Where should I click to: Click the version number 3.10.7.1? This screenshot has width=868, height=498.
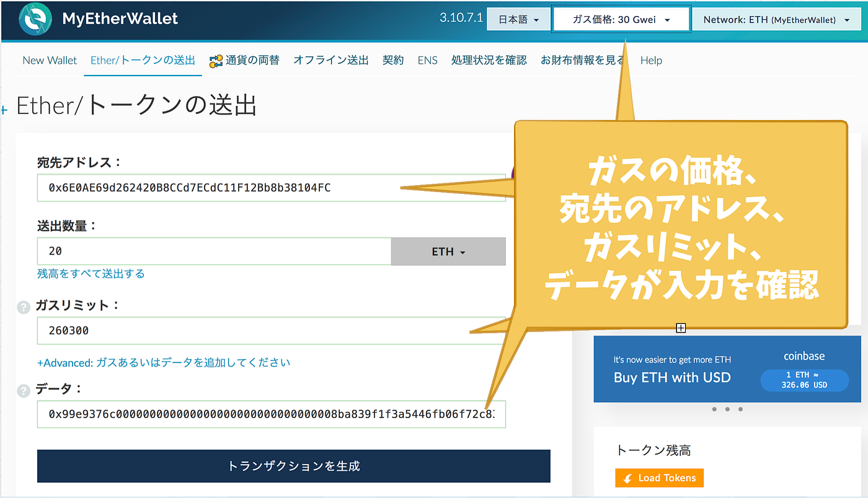tap(461, 18)
